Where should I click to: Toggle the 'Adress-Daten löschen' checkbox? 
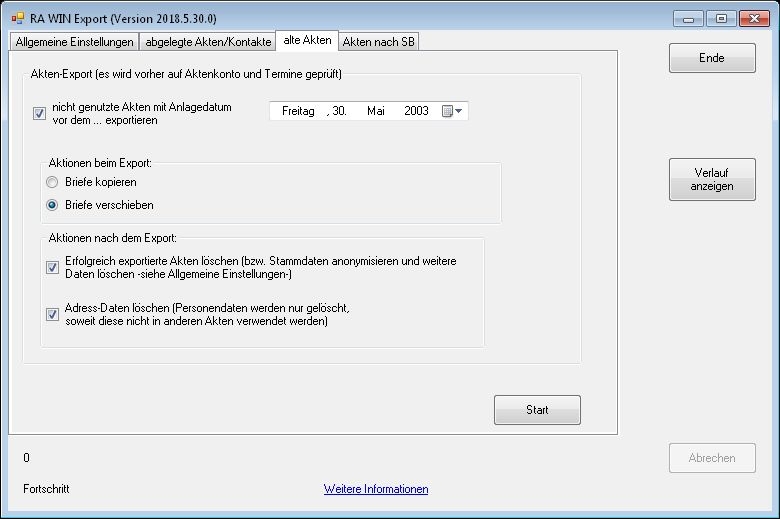tap(53, 314)
